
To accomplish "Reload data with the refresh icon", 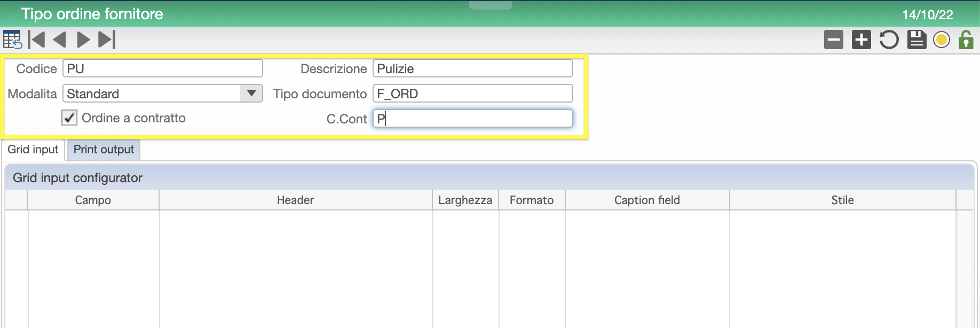I will [889, 40].
